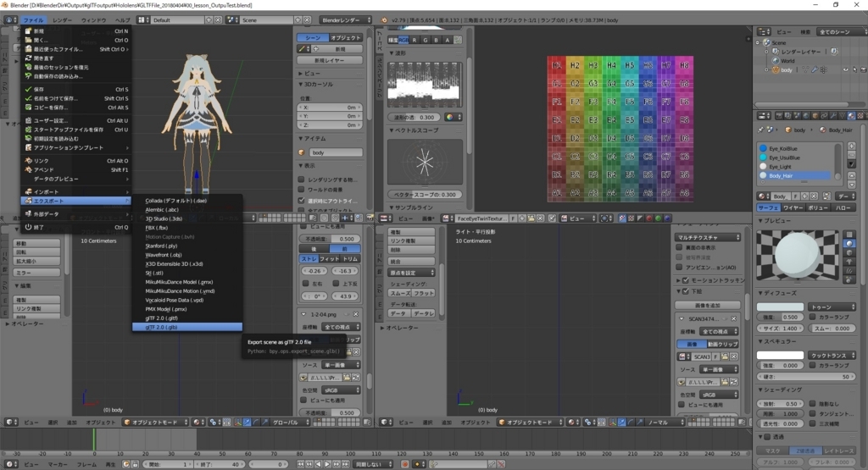The image size is (868, 470).
Task: Click the body mesh icon in outliner
Action: (x=776, y=69)
